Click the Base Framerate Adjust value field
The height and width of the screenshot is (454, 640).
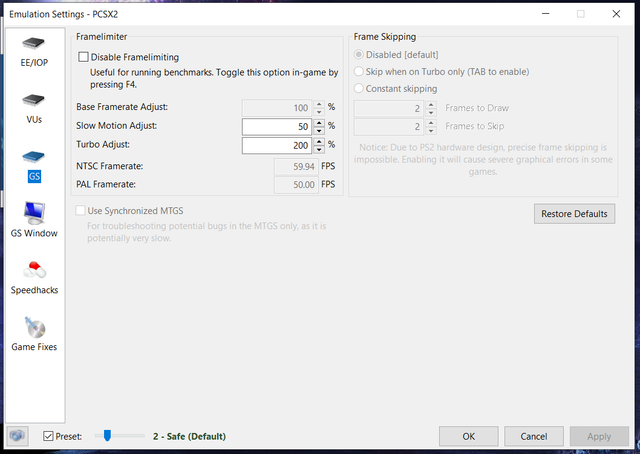277,108
